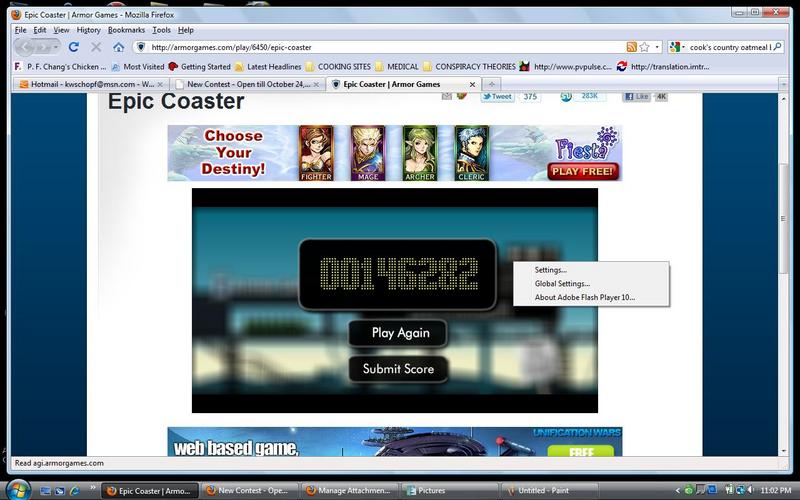
Task: Click the StumbleUpon share icon
Action: 566,96
